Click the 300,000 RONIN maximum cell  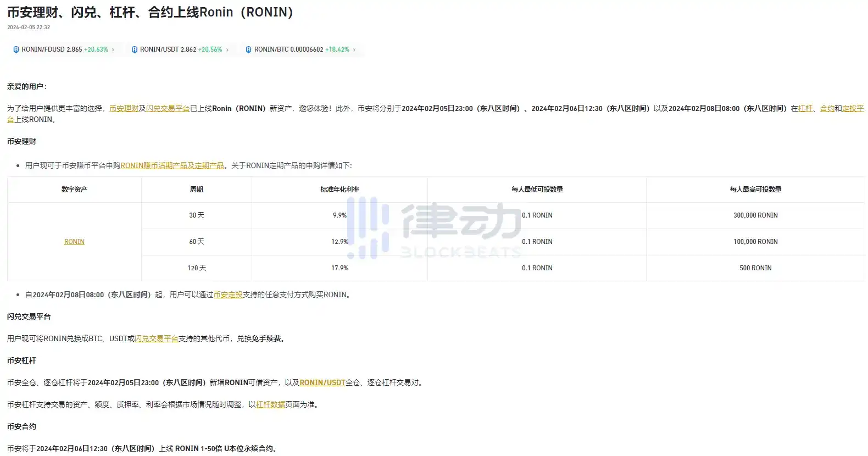(x=755, y=215)
